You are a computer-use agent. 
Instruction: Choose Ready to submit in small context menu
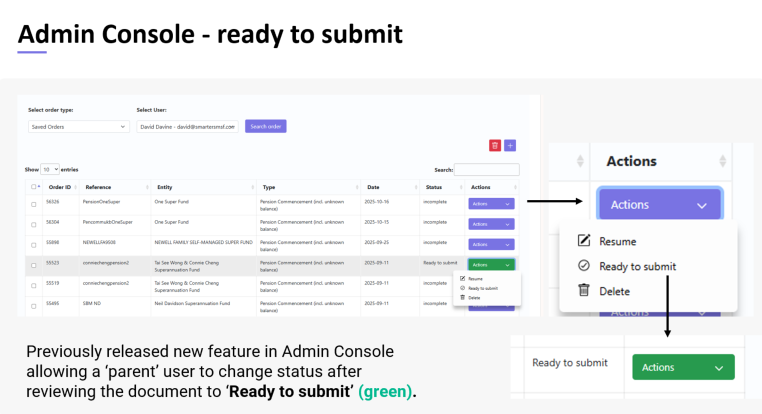click(483, 288)
